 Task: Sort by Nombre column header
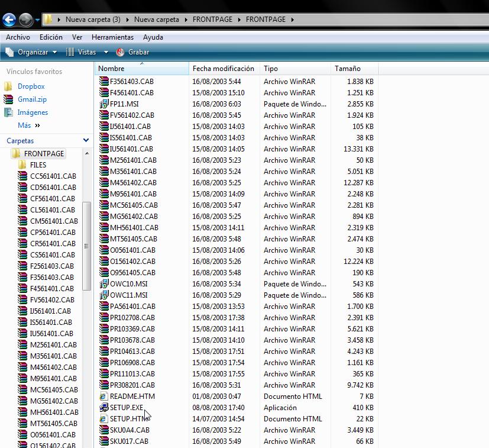click(141, 69)
